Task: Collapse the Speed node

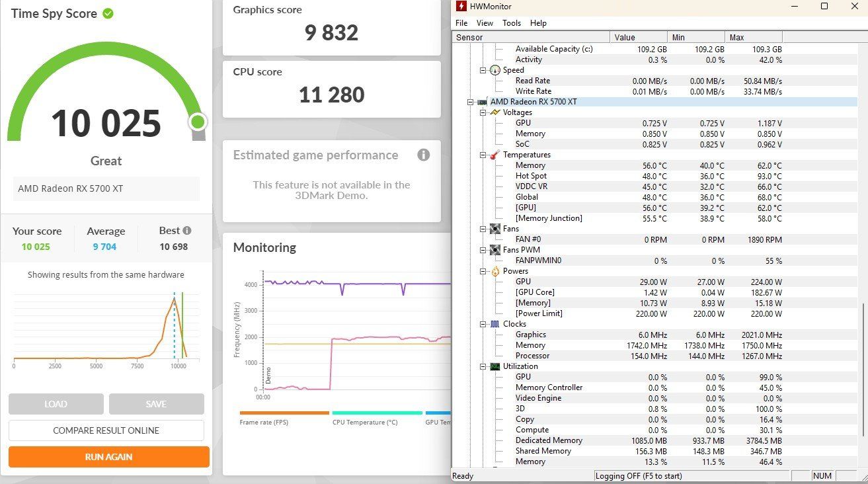Action: coord(483,70)
